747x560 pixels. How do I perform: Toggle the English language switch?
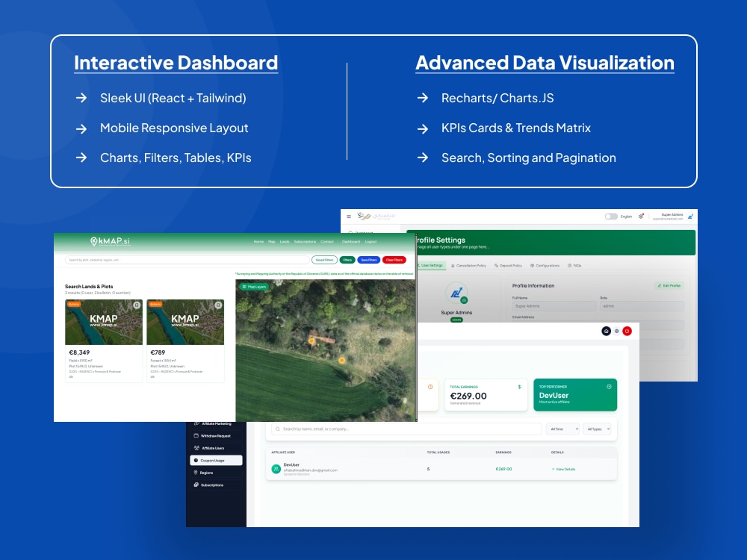[611, 217]
